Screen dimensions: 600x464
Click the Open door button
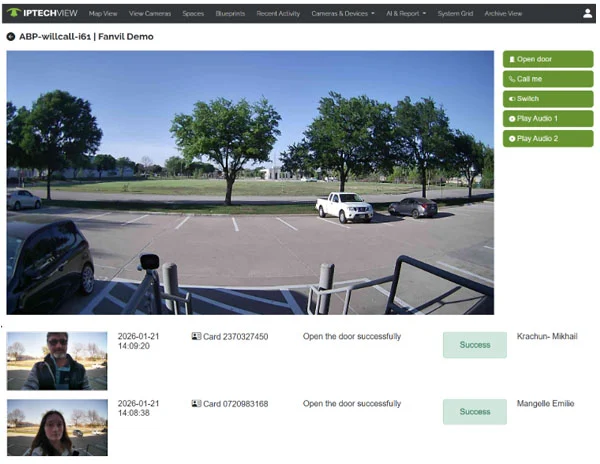(x=547, y=59)
